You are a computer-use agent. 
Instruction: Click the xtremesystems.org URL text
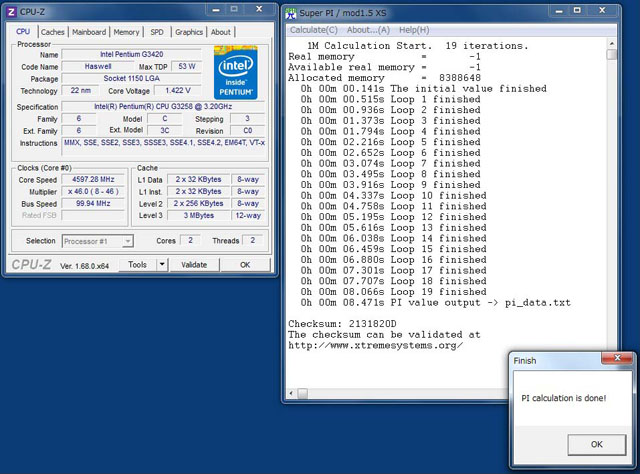376,345
